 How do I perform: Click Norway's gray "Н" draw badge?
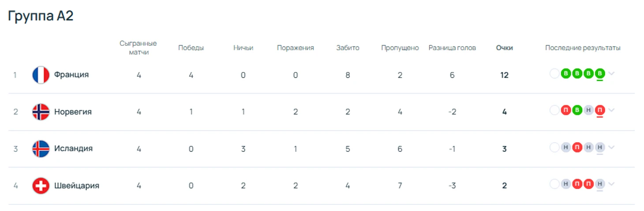pyautogui.click(x=588, y=110)
